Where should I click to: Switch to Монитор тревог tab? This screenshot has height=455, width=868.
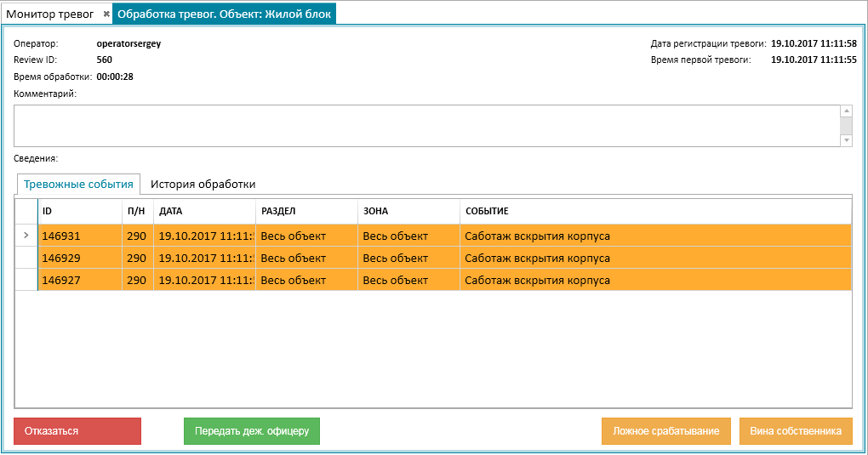[x=50, y=14]
